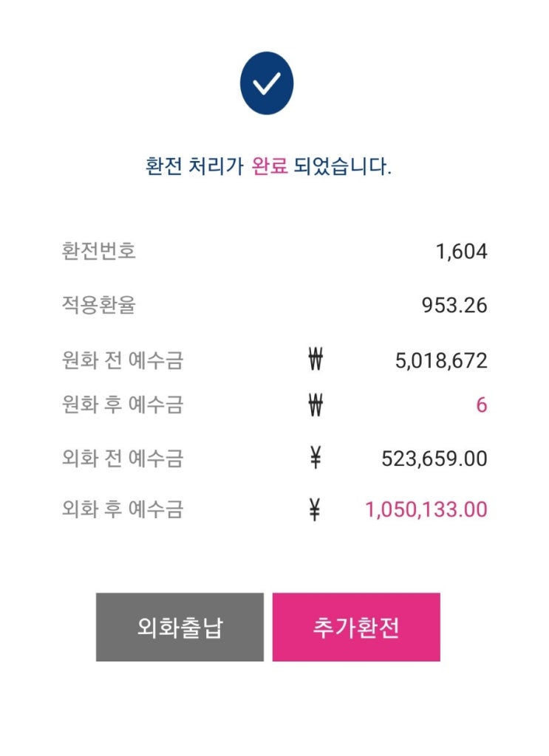Click the exchange number value 1,604

click(461, 252)
